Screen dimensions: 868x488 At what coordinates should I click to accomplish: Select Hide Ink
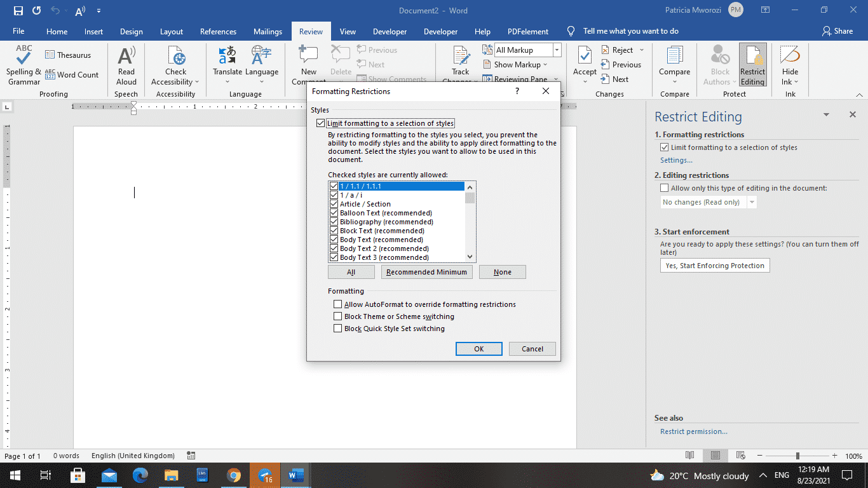[x=790, y=64]
